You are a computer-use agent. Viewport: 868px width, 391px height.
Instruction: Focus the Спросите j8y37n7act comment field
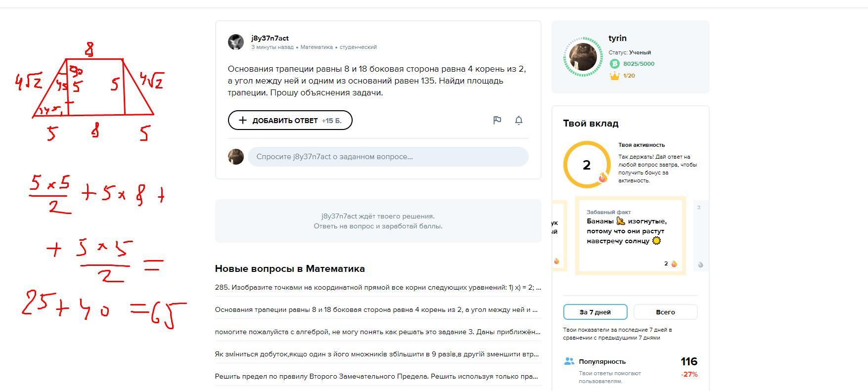point(388,157)
